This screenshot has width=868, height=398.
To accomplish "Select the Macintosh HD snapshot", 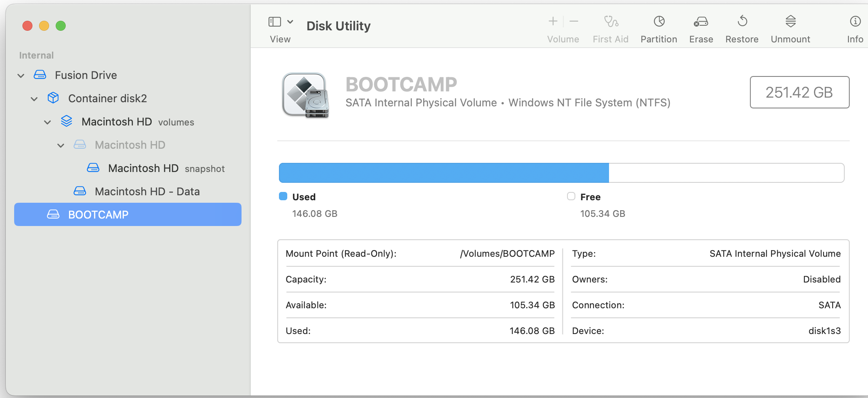I will (143, 168).
